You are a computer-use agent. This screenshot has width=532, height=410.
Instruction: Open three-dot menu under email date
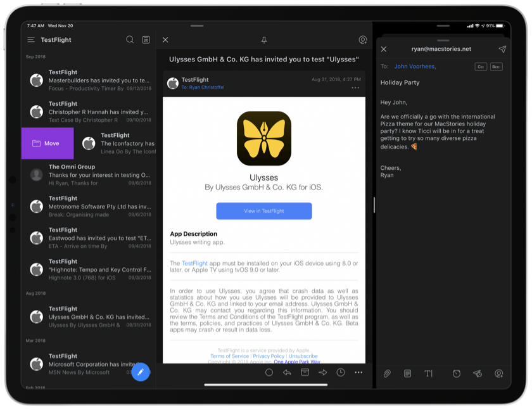click(x=355, y=87)
